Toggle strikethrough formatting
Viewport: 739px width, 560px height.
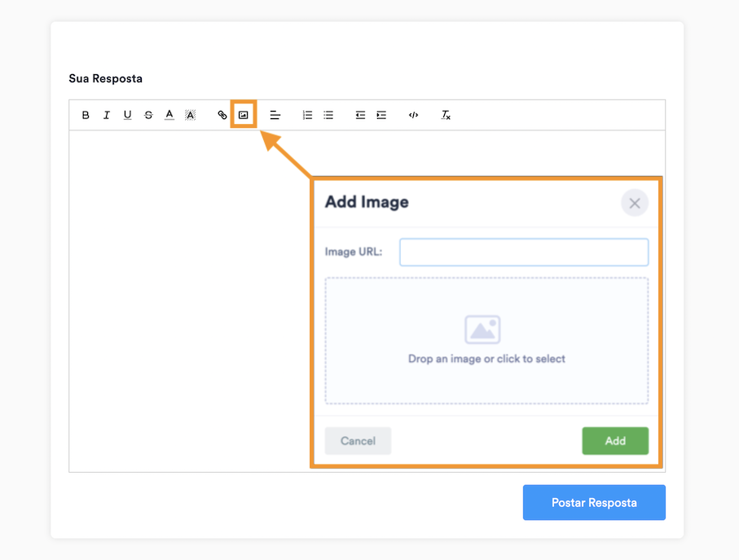click(148, 115)
